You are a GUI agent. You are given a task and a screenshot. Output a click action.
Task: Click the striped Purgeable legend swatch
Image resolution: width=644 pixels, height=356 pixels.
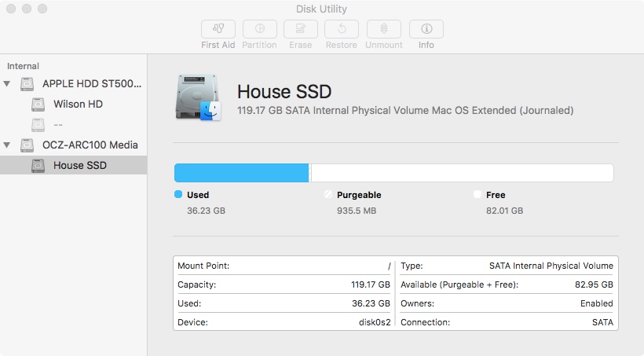pos(327,194)
